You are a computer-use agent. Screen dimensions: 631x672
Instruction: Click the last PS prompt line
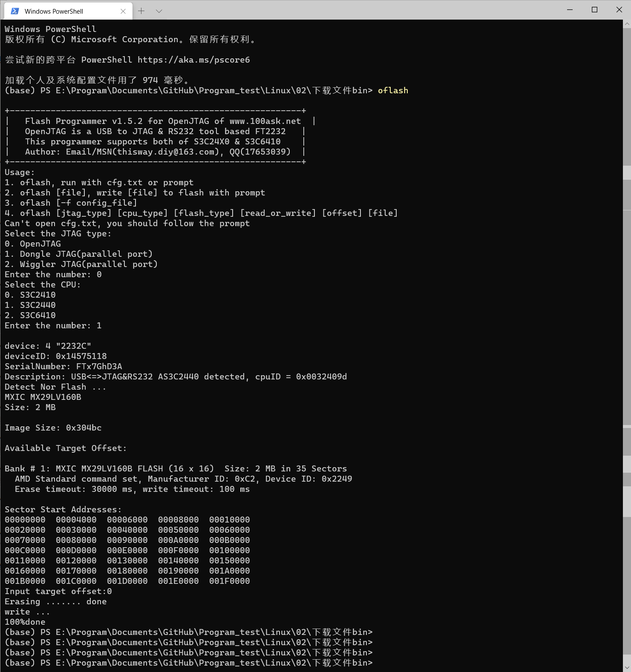coord(189,663)
